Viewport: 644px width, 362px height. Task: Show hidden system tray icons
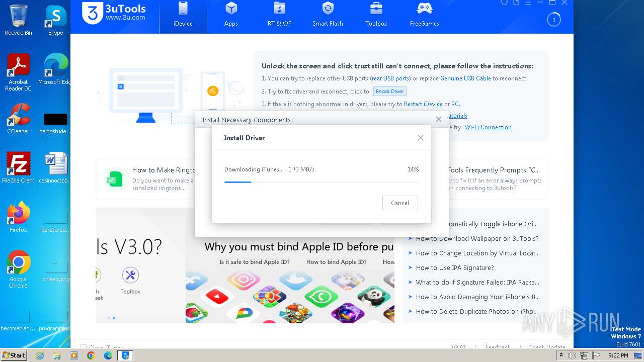pos(561,355)
